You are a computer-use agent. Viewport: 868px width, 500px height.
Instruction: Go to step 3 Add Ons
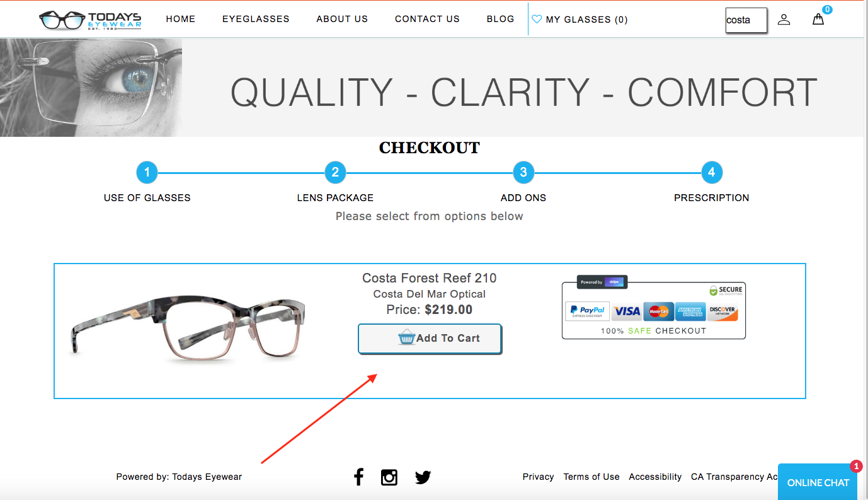click(x=523, y=172)
